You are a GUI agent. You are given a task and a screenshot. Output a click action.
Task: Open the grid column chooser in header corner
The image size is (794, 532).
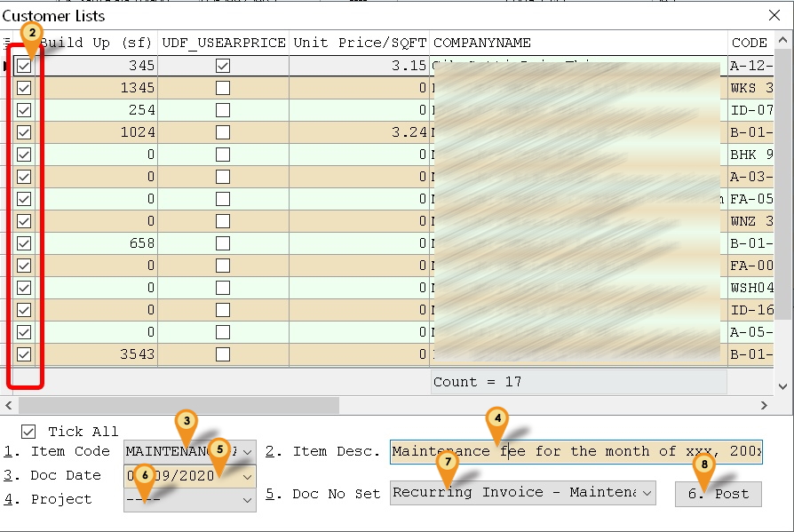click(8, 43)
